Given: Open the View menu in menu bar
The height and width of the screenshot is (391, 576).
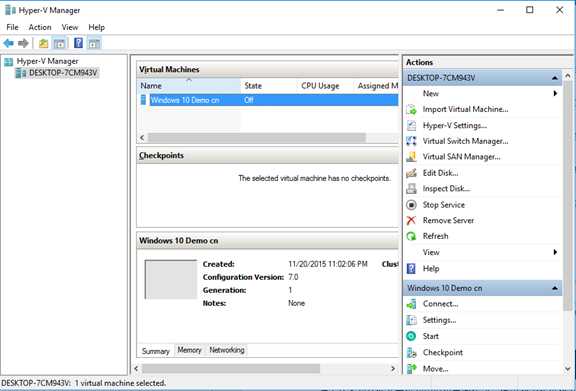Looking at the screenshot, I should click(69, 27).
